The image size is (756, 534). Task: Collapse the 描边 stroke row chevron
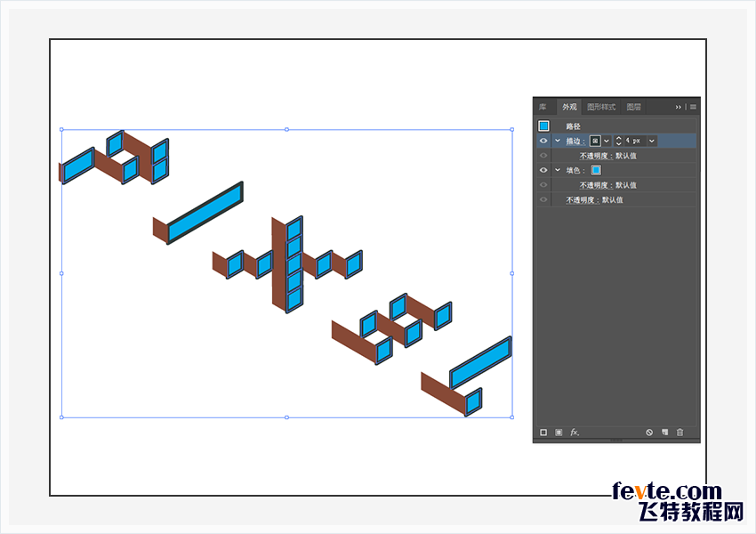click(x=558, y=141)
